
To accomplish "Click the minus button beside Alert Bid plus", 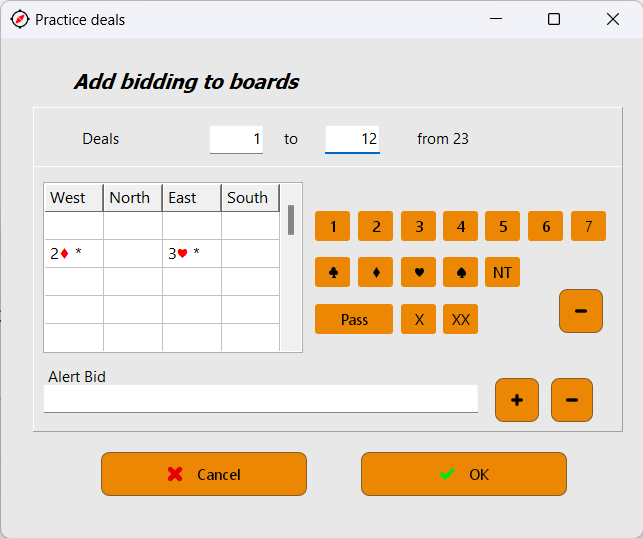I will pos(572,400).
